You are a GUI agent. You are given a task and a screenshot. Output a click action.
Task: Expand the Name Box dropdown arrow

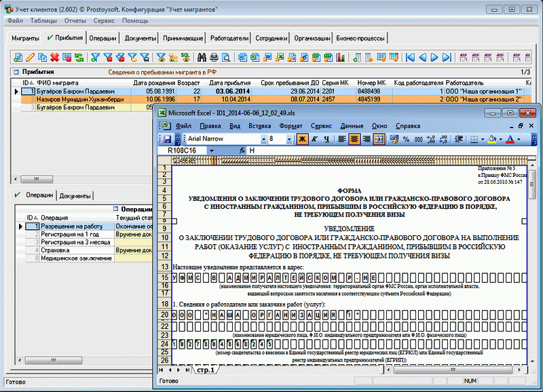[x=212, y=150]
